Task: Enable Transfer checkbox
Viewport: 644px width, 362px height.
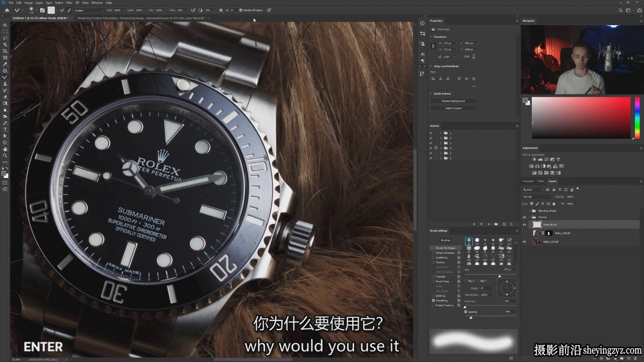Action: point(434,277)
